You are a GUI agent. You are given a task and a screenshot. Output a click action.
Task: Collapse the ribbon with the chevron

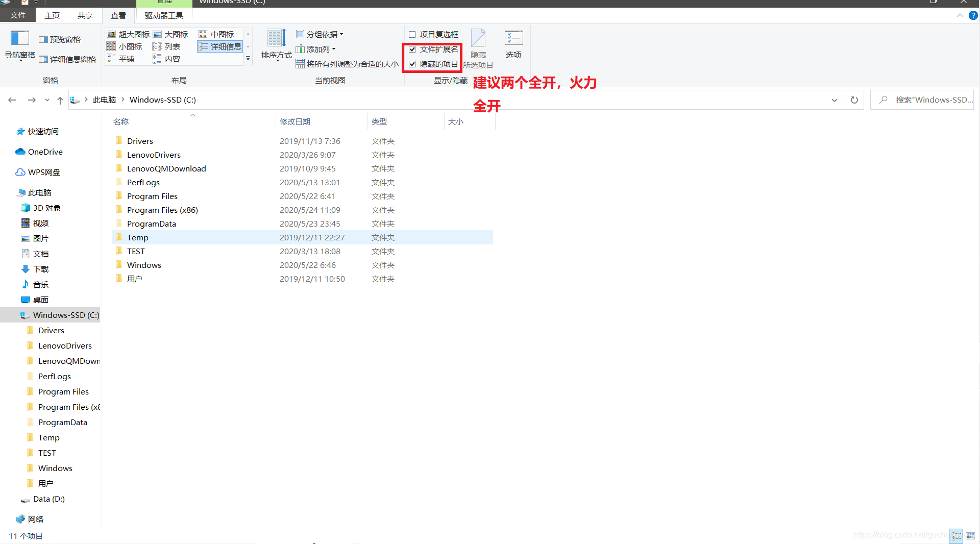(960, 15)
